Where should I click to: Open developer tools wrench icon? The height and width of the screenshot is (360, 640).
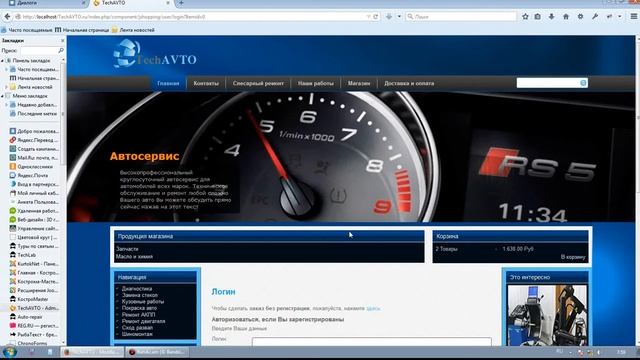coord(595,17)
